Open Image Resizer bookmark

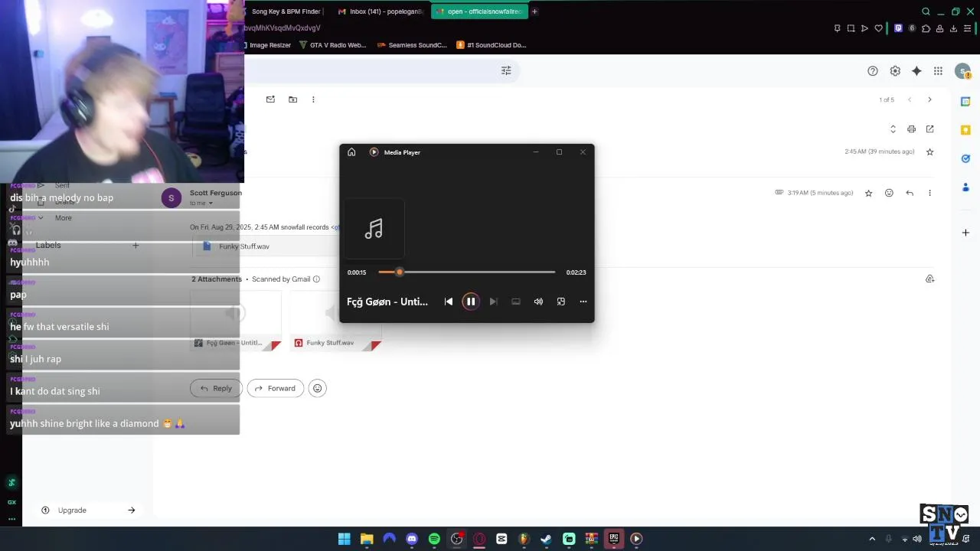[x=268, y=45]
